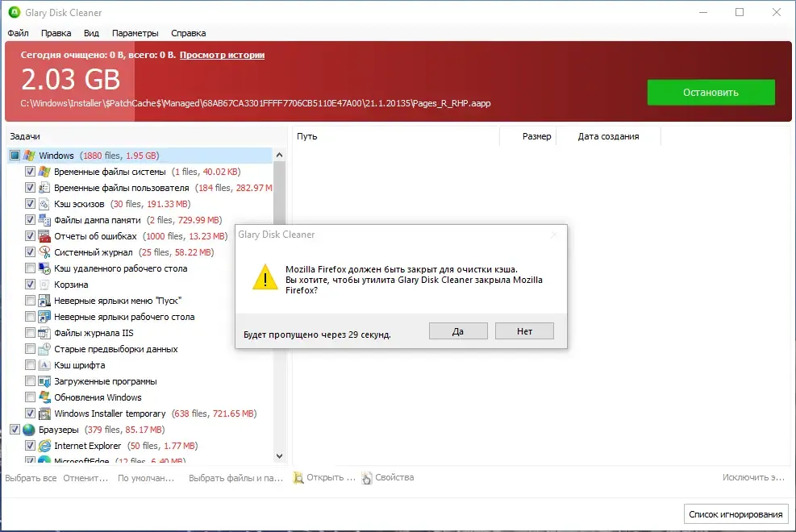The image size is (796, 532).
Task: Click the Старые предвыборки данных icon
Action: coord(44,349)
